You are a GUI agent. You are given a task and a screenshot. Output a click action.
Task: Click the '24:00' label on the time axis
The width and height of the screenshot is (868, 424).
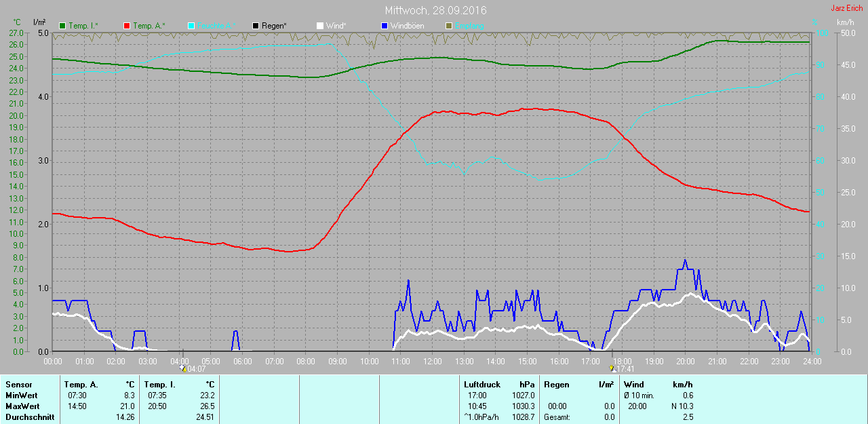point(812,362)
